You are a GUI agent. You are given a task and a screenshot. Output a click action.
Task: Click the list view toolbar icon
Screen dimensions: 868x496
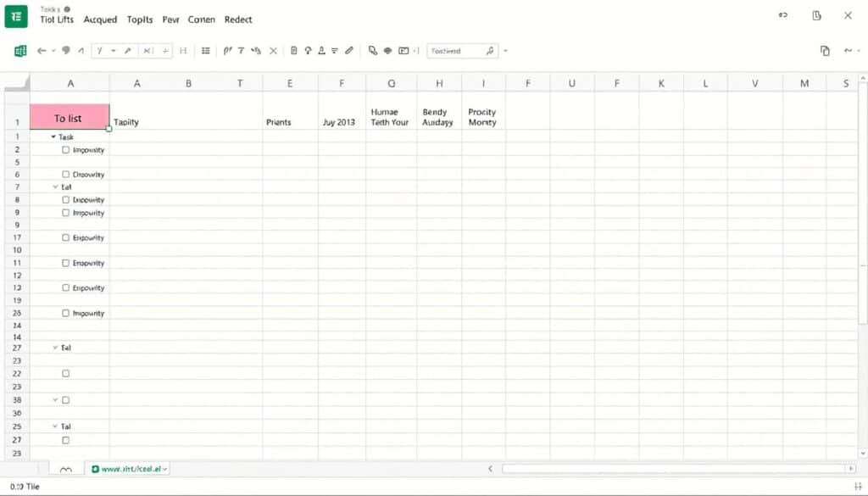206,51
